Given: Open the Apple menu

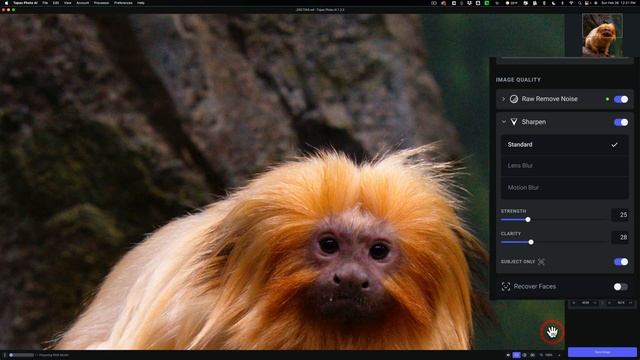Looking at the screenshot, I should [6, 3].
